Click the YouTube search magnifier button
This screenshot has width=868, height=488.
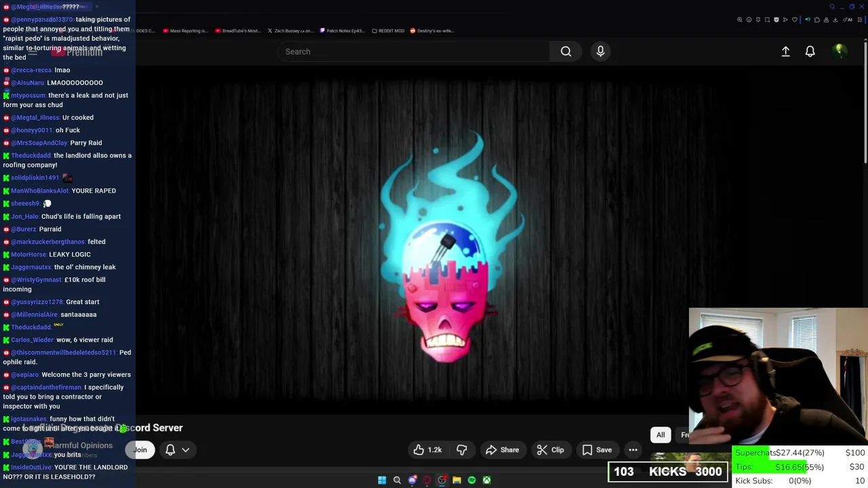[566, 52]
